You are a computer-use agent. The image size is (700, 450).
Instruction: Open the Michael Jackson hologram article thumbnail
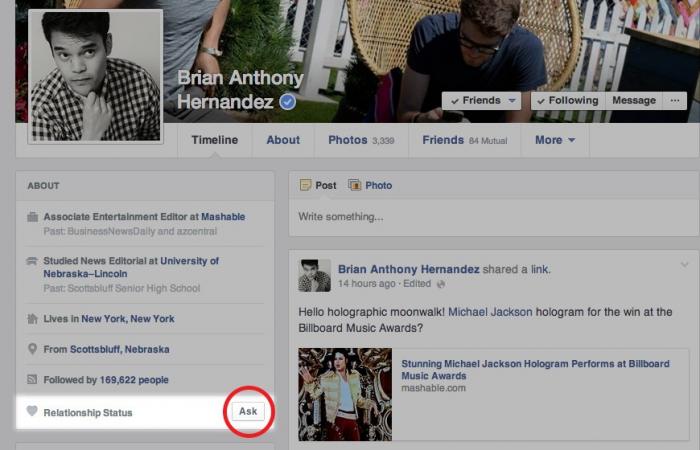click(x=345, y=394)
